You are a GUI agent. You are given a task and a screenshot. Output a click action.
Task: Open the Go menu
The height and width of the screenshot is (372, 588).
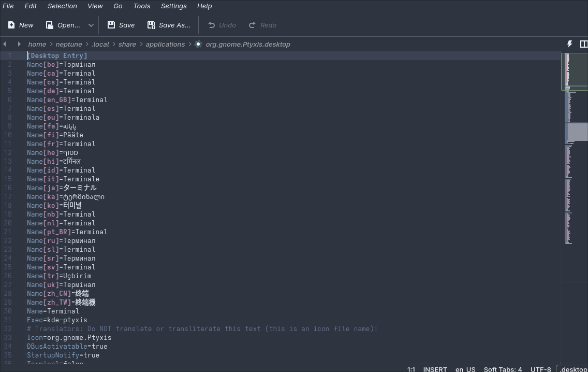click(x=117, y=6)
